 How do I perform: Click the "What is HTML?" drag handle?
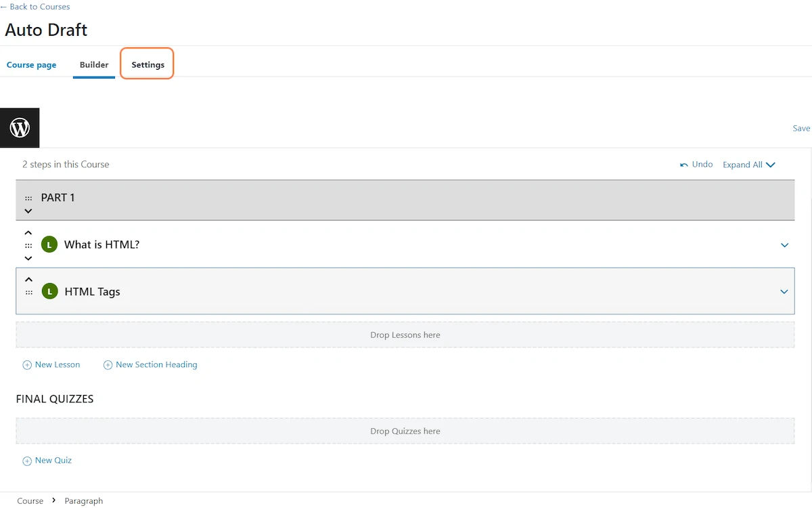pos(28,245)
